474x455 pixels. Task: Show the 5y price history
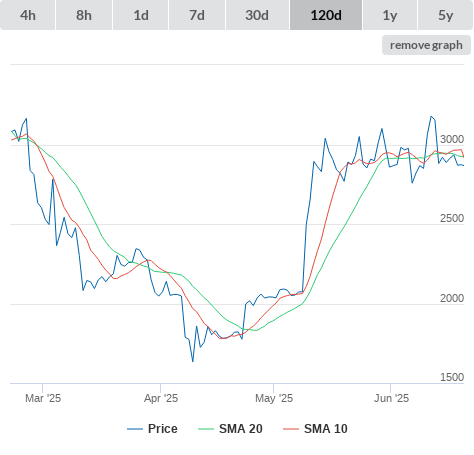pos(445,15)
